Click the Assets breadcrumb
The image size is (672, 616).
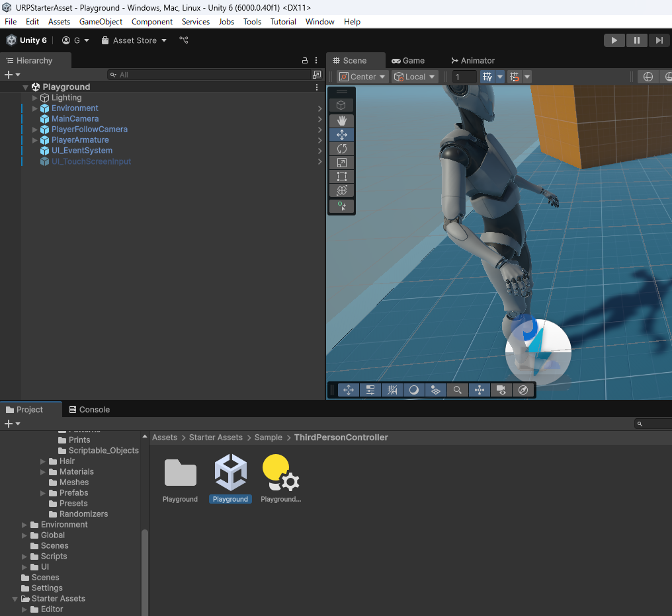(x=165, y=438)
